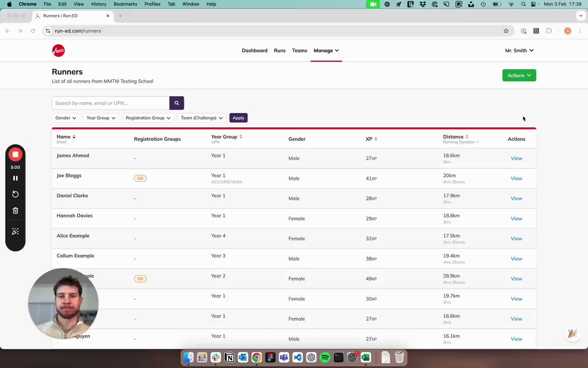Click the search by name, email or UPN field

coord(111,103)
